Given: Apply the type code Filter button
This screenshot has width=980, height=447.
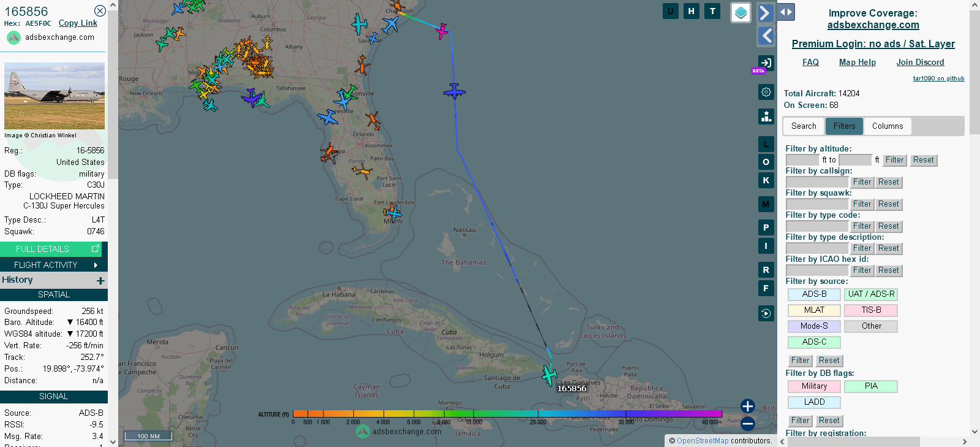Looking at the screenshot, I should tap(862, 226).
